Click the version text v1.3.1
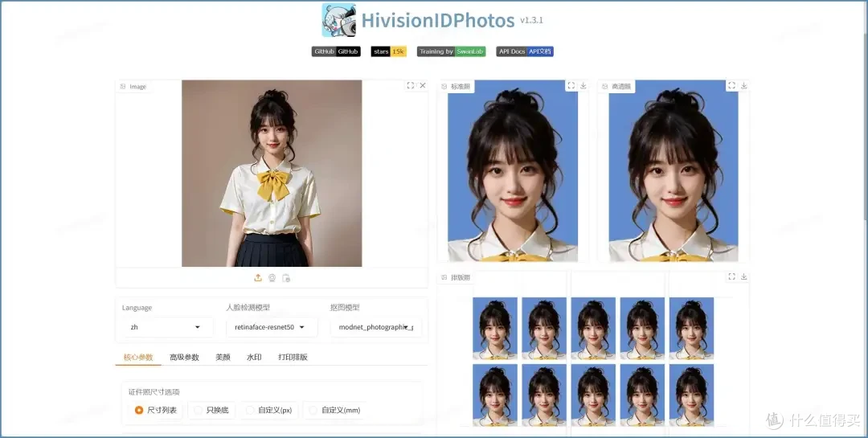The width and height of the screenshot is (868, 438). point(531,20)
